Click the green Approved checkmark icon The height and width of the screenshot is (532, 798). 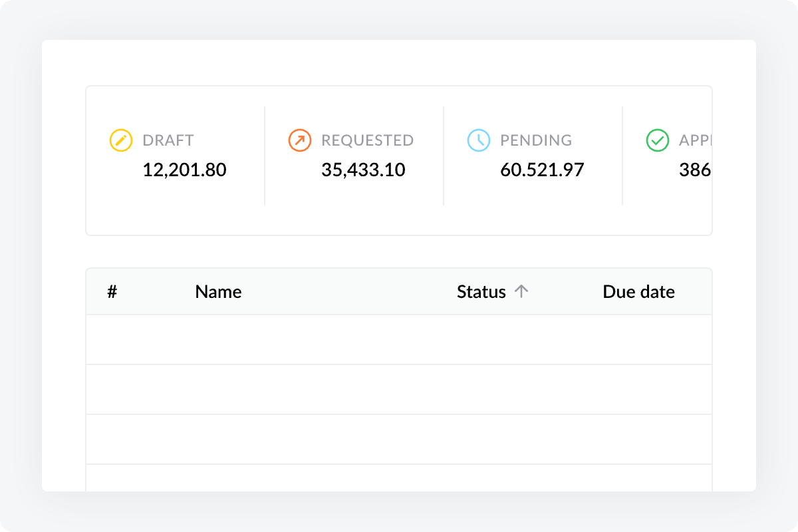tap(657, 140)
